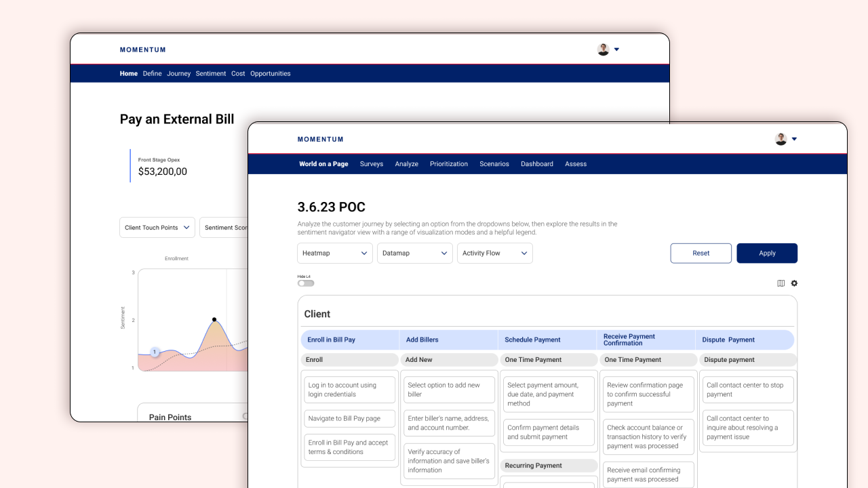Viewport: 868px width, 488px height.
Task: Select the 'Confirm payment details and submit payment' card
Action: pyautogui.click(x=549, y=432)
